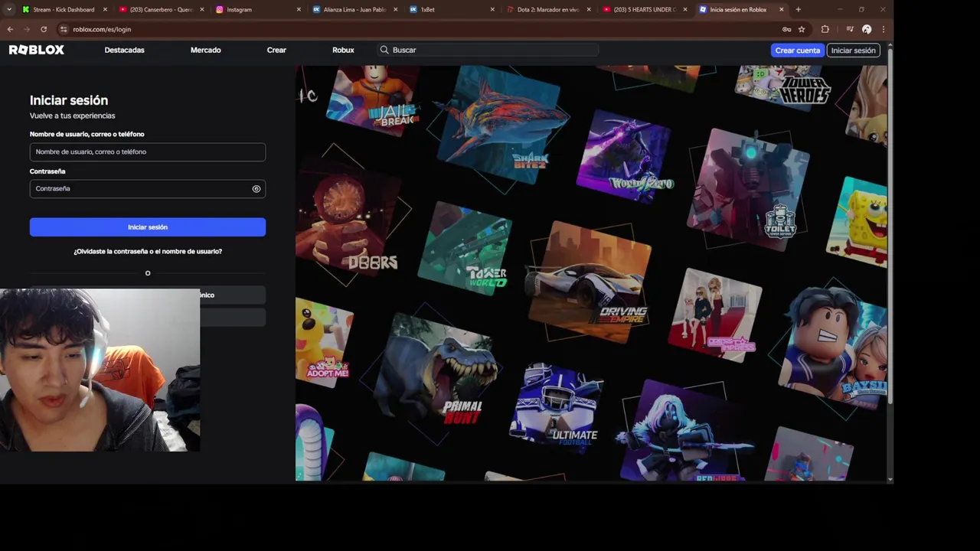Select the Dress to Impress thumbnail
980x551 pixels.
(x=715, y=315)
